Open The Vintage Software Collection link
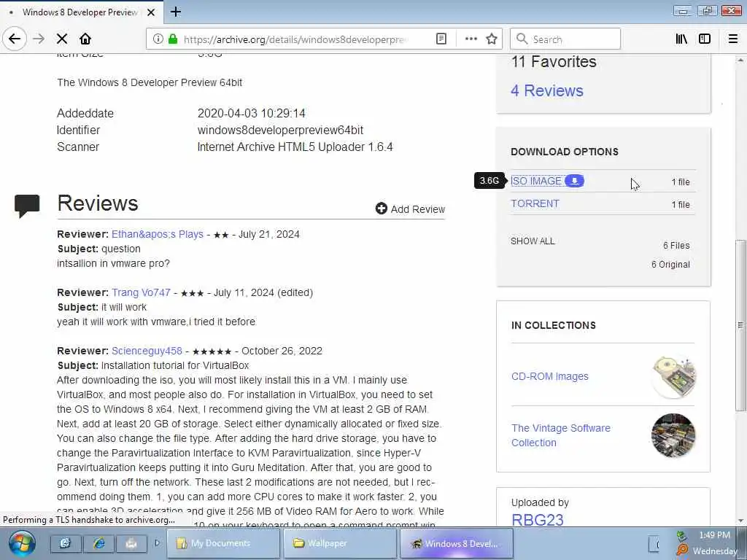747x560 pixels. coord(561,435)
